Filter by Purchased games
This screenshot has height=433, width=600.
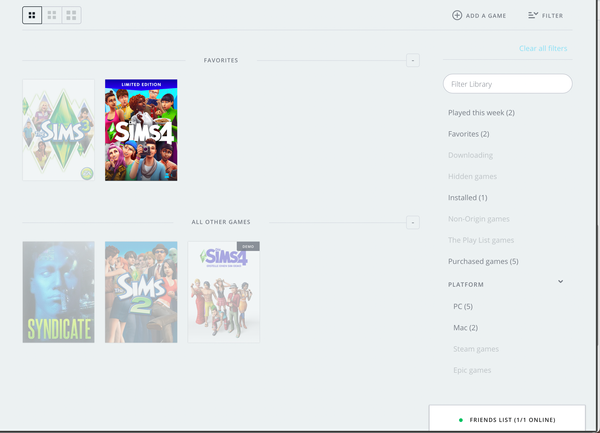pos(483,261)
